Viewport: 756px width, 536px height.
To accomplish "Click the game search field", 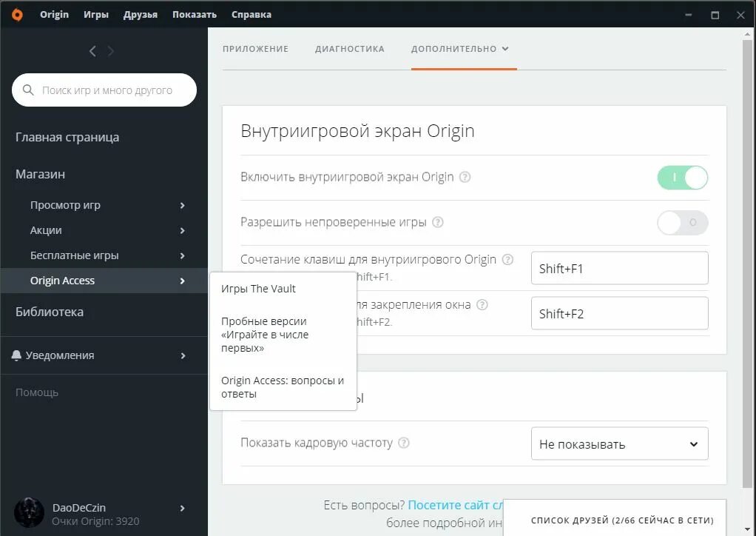I will pyautogui.click(x=104, y=90).
